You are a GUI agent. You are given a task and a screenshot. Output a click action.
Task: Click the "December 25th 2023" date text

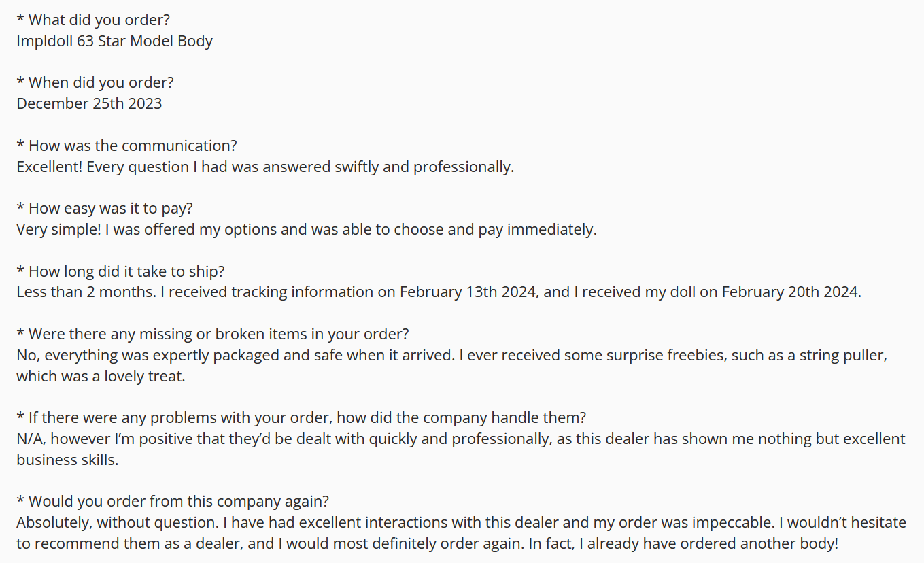tap(89, 103)
